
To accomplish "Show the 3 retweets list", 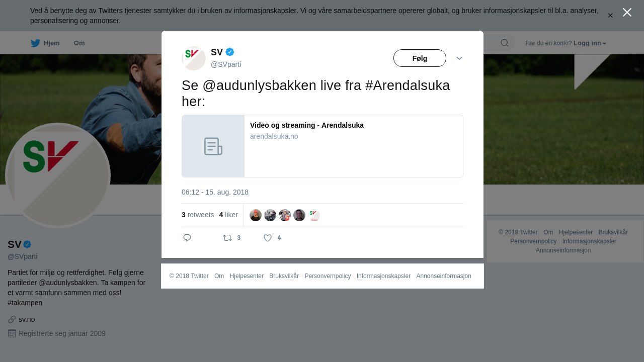I will pyautogui.click(x=198, y=215).
